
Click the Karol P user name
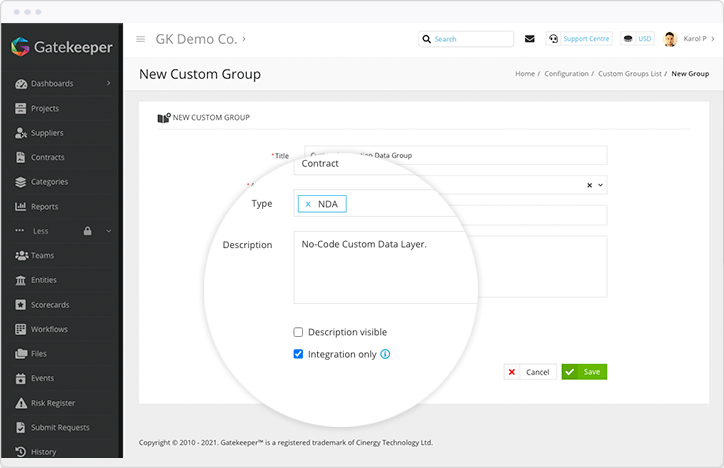(695, 39)
